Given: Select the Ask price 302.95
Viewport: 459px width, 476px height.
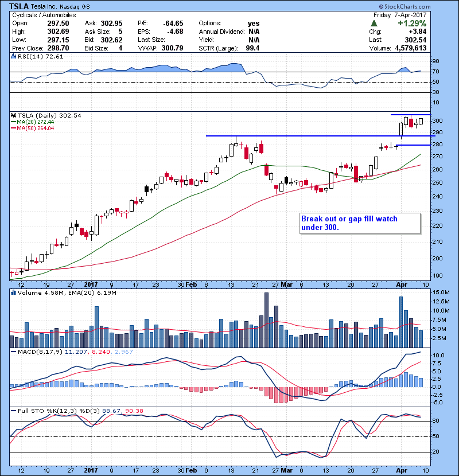Looking at the screenshot, I should 111,24.
